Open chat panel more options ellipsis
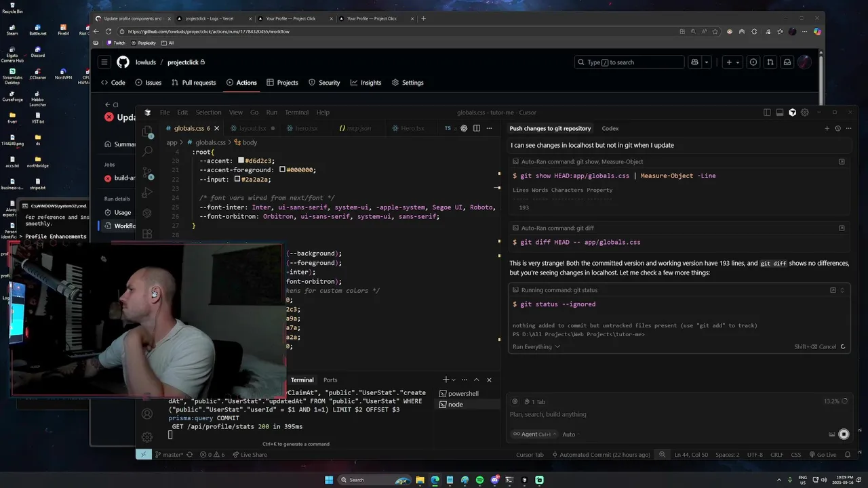Image resolution: width=868 pixels, height=488 pixels. 848,128
